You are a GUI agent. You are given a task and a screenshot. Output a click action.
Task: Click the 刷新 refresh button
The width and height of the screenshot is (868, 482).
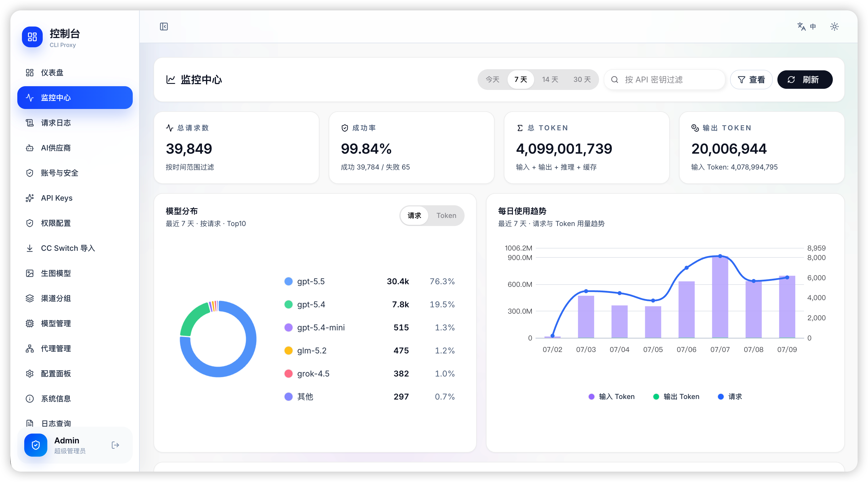pyautogui.click(x=805, y=80)
